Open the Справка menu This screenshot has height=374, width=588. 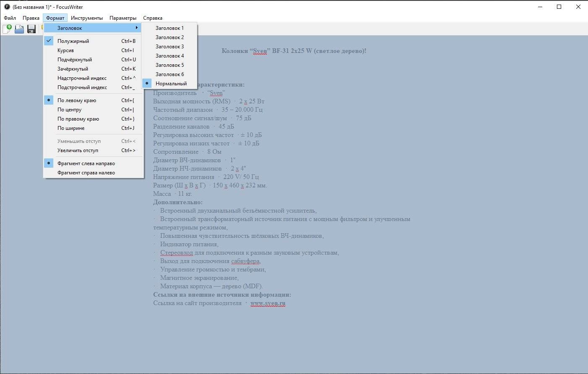coord(153,18)
